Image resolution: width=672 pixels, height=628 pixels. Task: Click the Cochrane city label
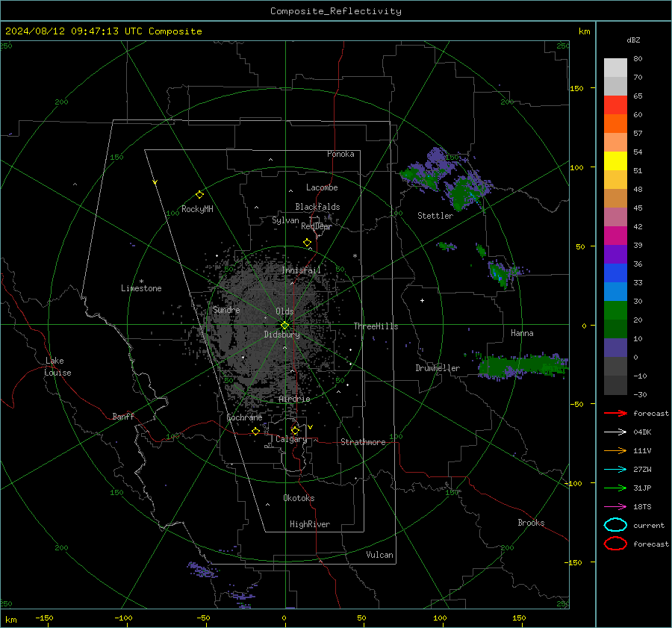(244, 417)
